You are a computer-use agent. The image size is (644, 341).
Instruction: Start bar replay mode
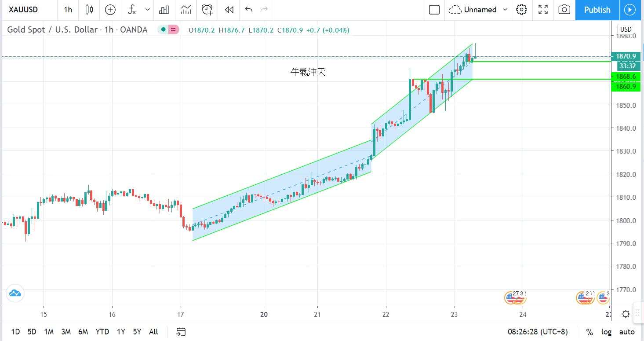click(x=229, y=10)
